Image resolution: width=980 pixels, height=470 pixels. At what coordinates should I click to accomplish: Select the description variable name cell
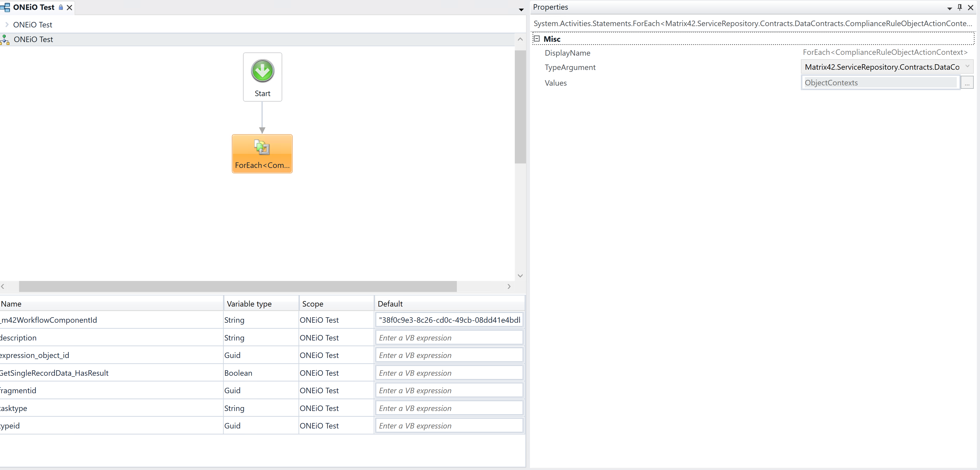[111, 338]
